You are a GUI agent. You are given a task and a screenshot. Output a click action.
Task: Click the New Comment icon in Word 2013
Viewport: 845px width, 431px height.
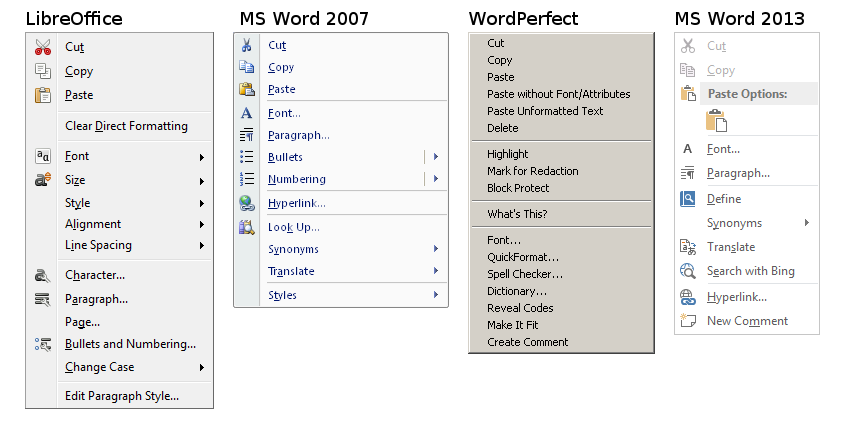click(x=688, y=321)
